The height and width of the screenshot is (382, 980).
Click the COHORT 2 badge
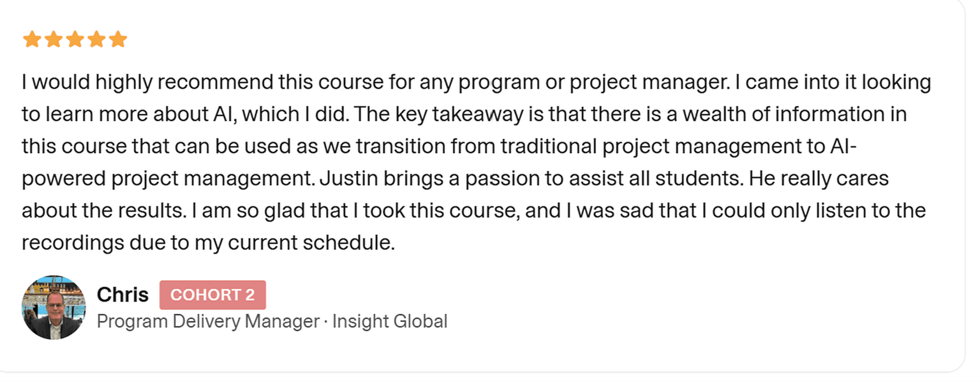212,295
